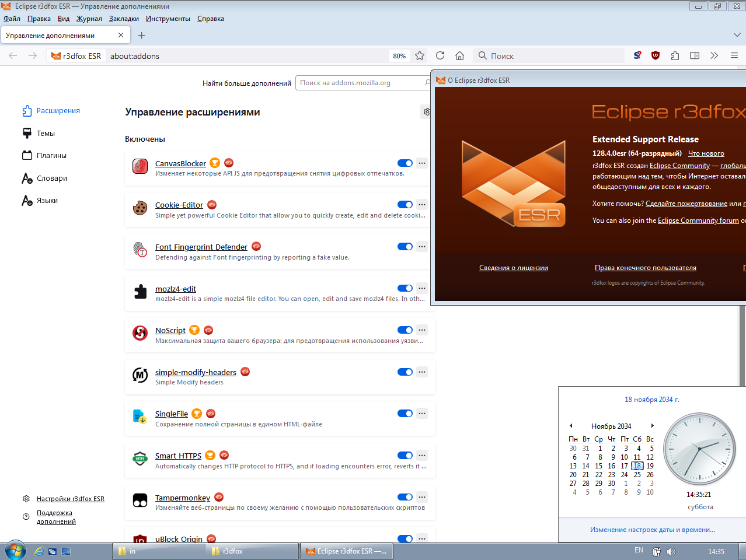Disable the Cookie-Editor extension toggle
Screen dimensions: 746x560
pos(405,205)
